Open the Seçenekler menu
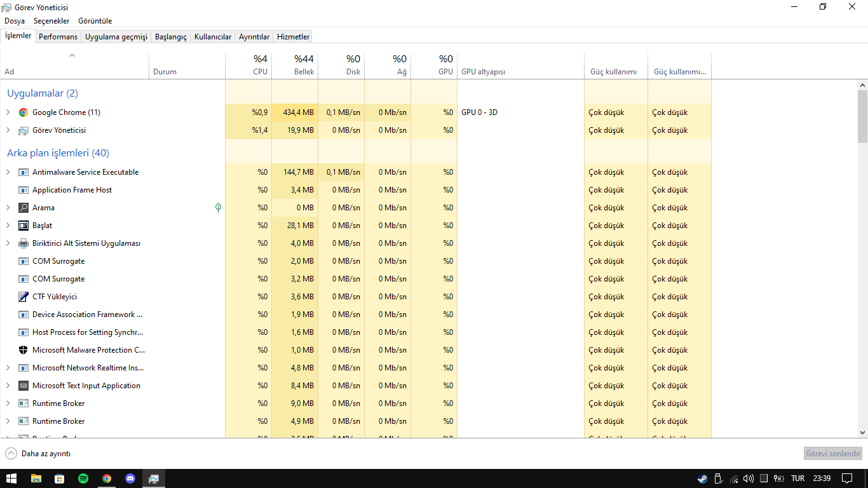The width and height of the screenshot is (868, 488). (x=51, y=21)
